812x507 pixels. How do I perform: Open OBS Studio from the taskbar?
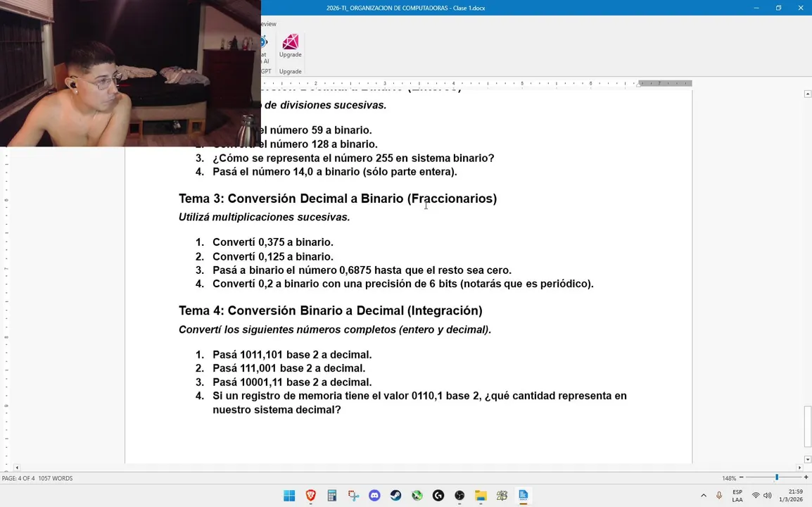459,496
